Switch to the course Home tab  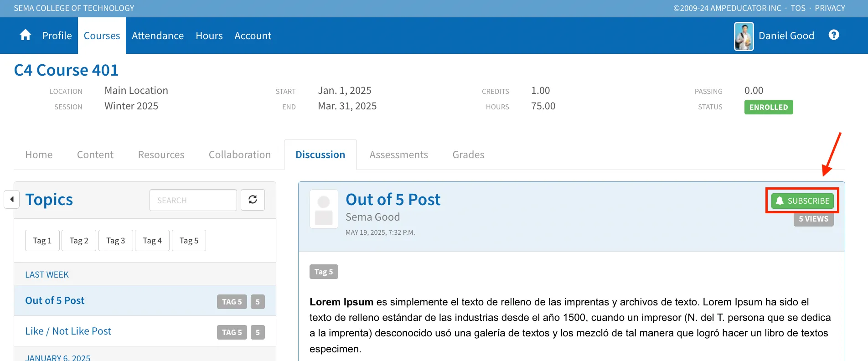pyautogui.click(x=39, y=155)
